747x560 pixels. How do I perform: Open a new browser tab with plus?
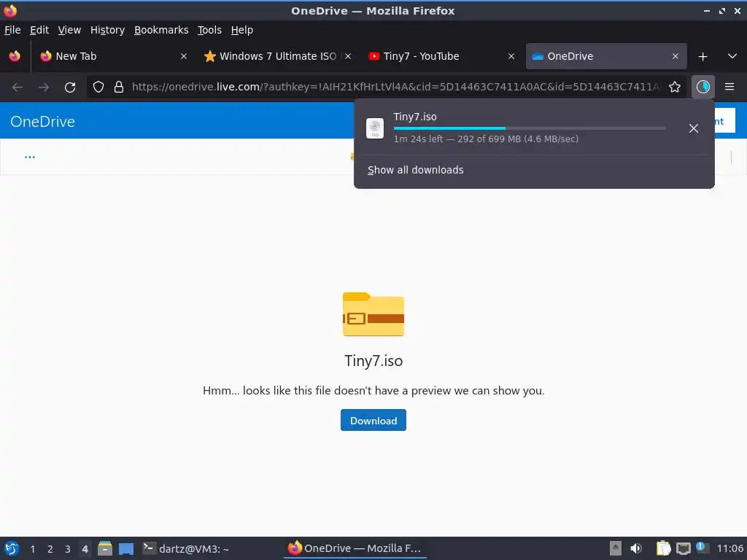click(x=703, y=57)
